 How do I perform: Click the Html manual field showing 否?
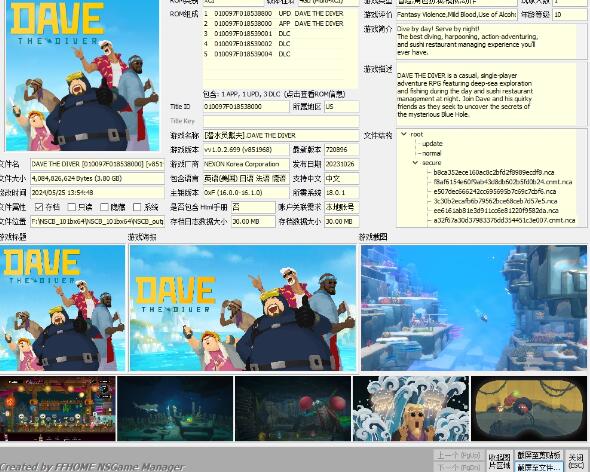[253, 207]
